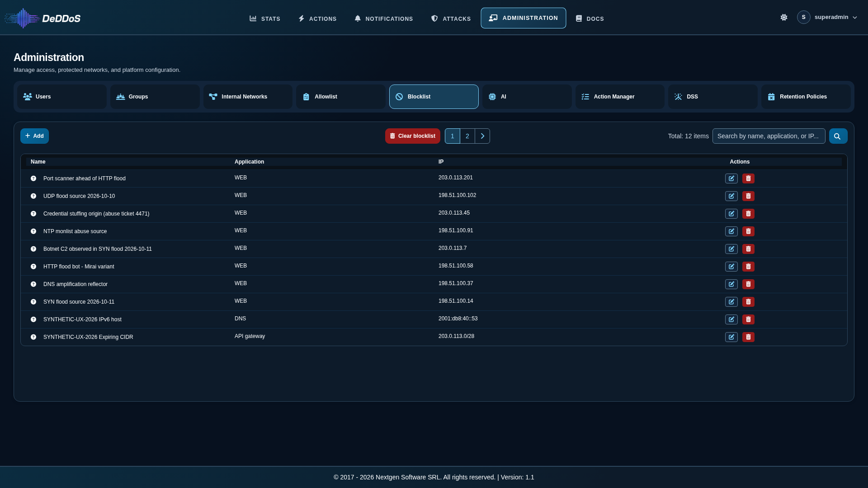Delete the SYN flood source 2026-10-11 entry

coord(748,302)
